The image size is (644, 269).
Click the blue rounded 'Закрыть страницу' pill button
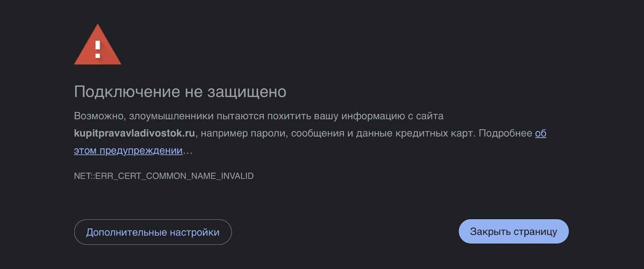coord(513,231)
